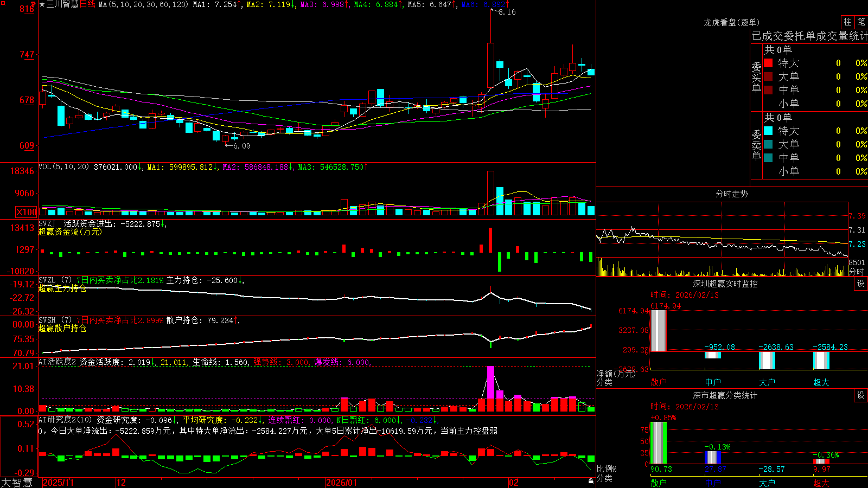This screenshot has height=488, width=868.
Task: Click the AI活跃度2 indicator label
Action: pos(58,362)
